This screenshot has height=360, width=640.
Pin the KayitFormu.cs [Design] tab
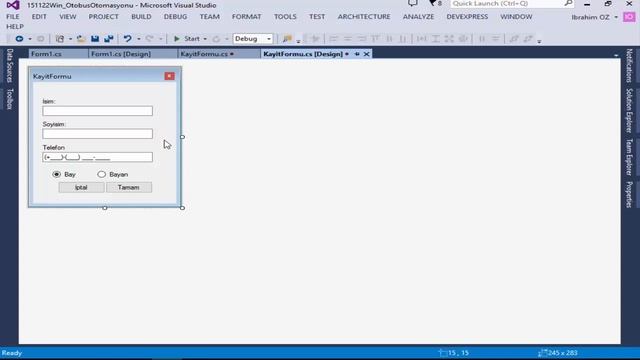357,54
